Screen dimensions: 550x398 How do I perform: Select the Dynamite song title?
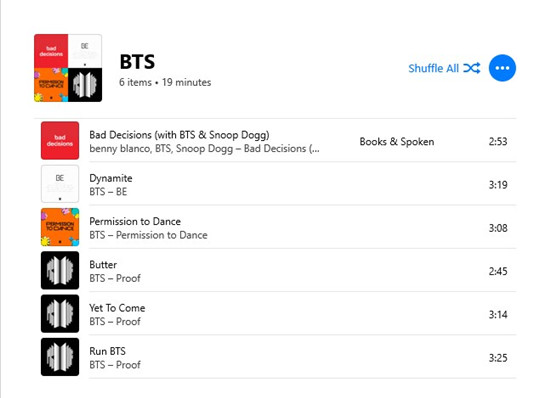tap(111, 178)
